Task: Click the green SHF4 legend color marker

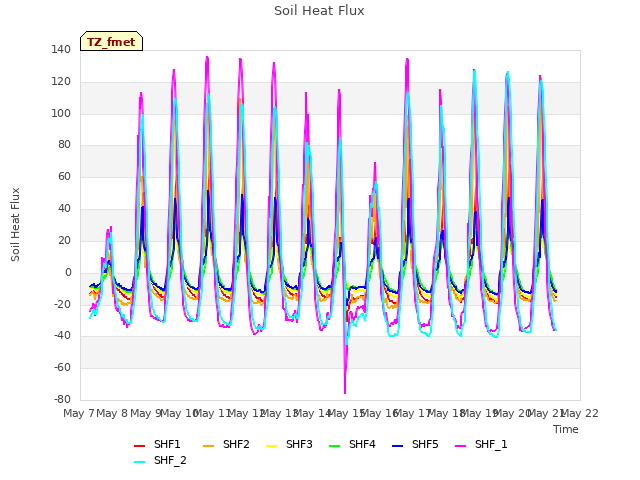Action: [x=334, y=446]
